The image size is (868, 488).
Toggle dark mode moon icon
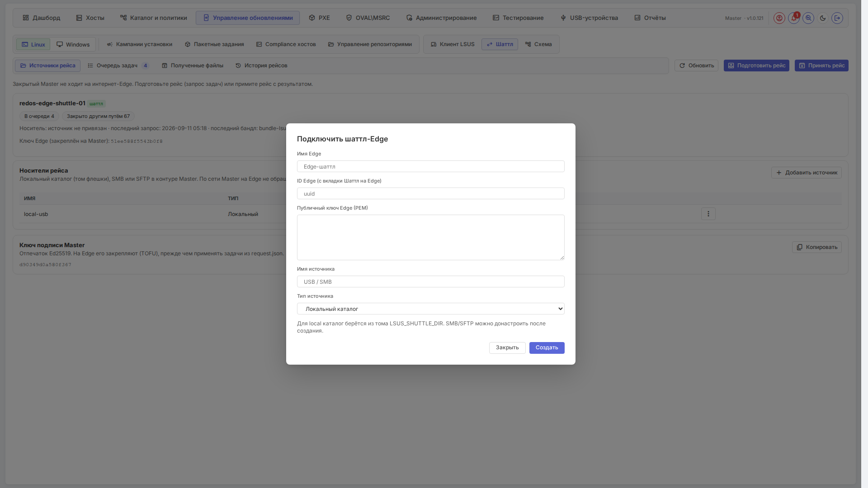coord(823,18)
